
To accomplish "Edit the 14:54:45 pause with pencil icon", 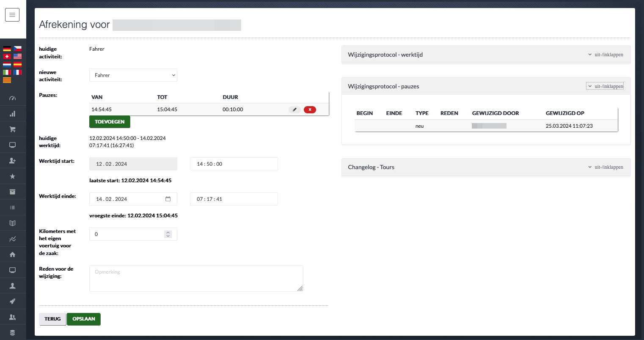I will coord(294,110).
